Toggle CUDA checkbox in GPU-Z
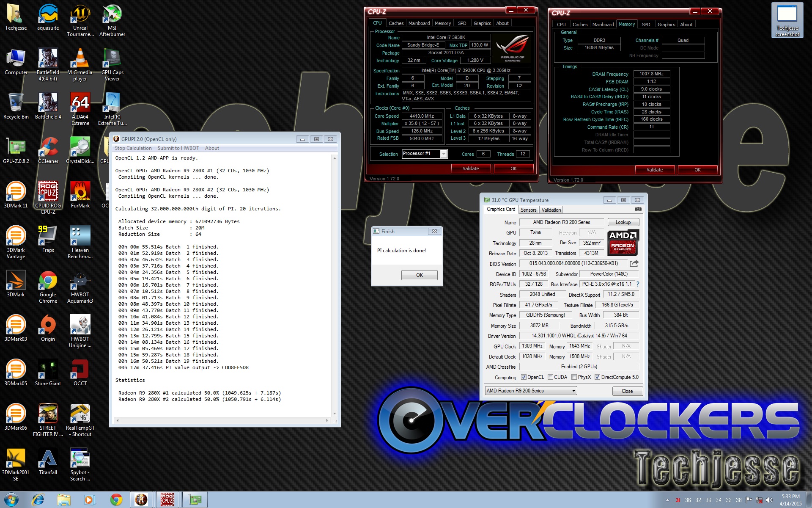 550,377
